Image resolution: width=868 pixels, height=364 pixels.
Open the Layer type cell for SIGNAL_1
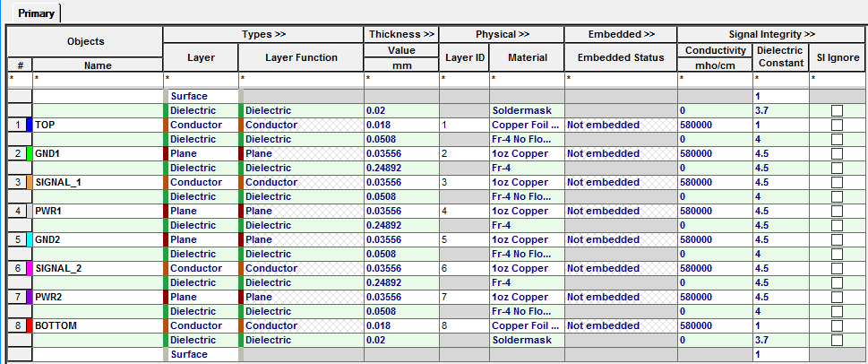(x=201, y=182)
